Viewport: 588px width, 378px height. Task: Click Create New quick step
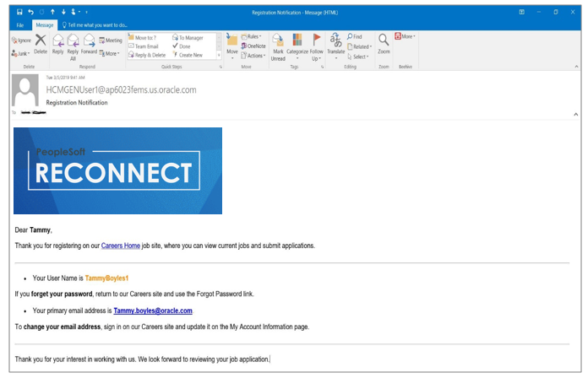(x=188, y=55)
